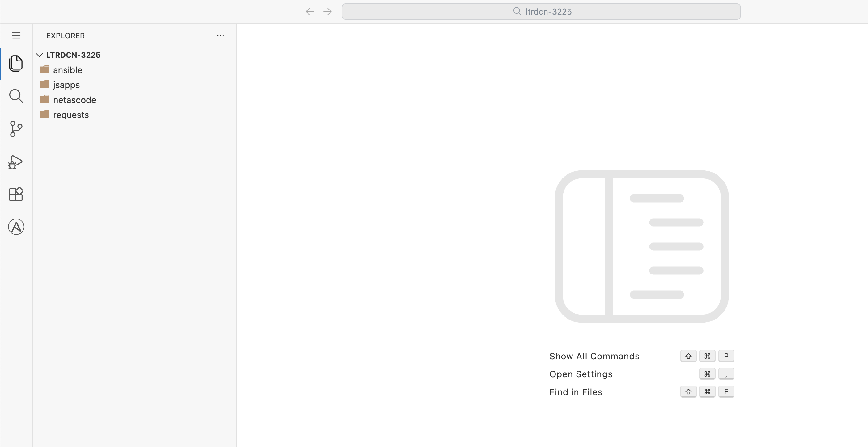Select the Explorer files icon
This screenshot has width=868, height=447.
tap(16, 63)
